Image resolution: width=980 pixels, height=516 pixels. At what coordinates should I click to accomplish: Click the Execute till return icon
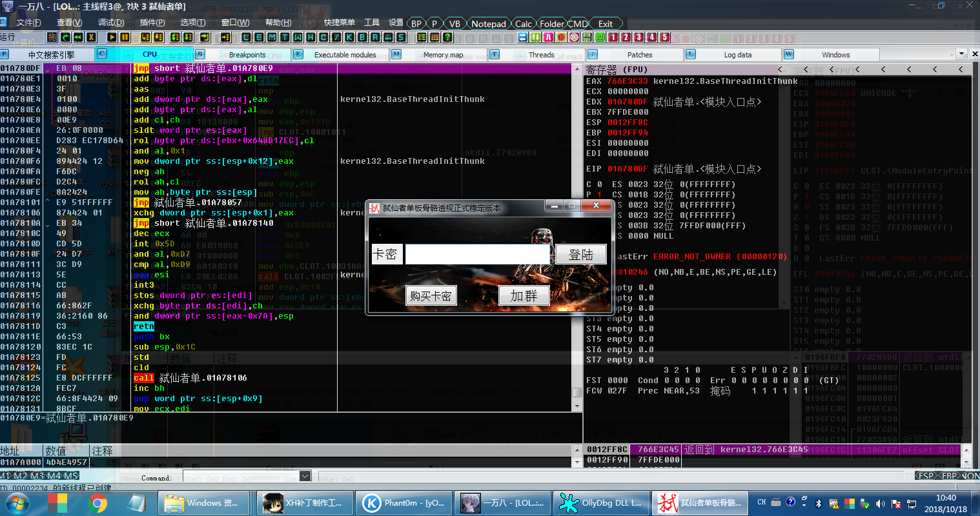tap(205, 37)
